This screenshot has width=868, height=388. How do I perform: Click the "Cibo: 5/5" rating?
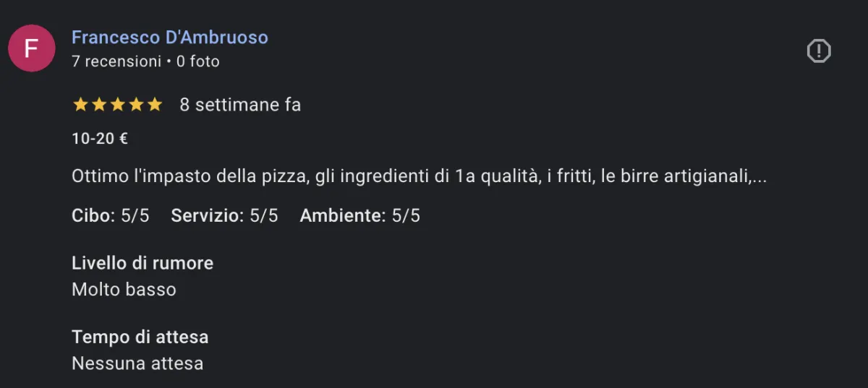pyautogui.click(x=111, y=215)
